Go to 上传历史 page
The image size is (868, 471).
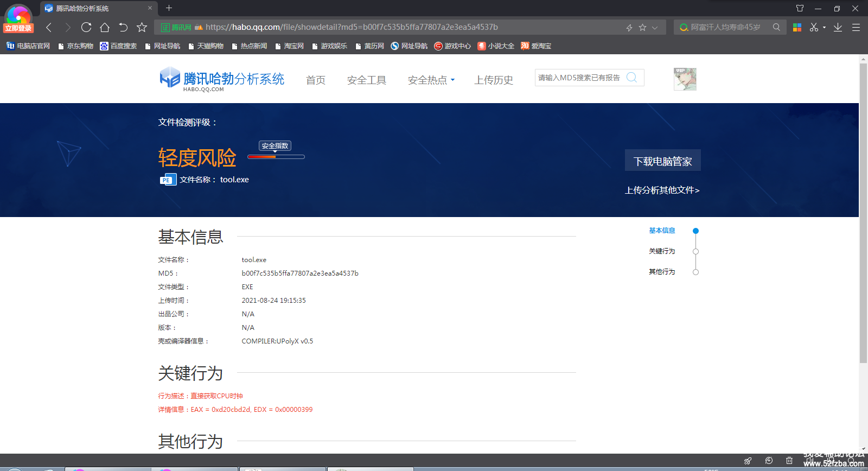tap(494, 80)
